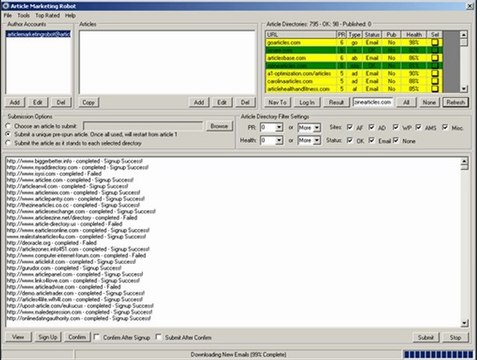Toggle the WP sites checkbox
This screenshot has width=477, height=360.
pyautogui.click(x=396, y=127)
